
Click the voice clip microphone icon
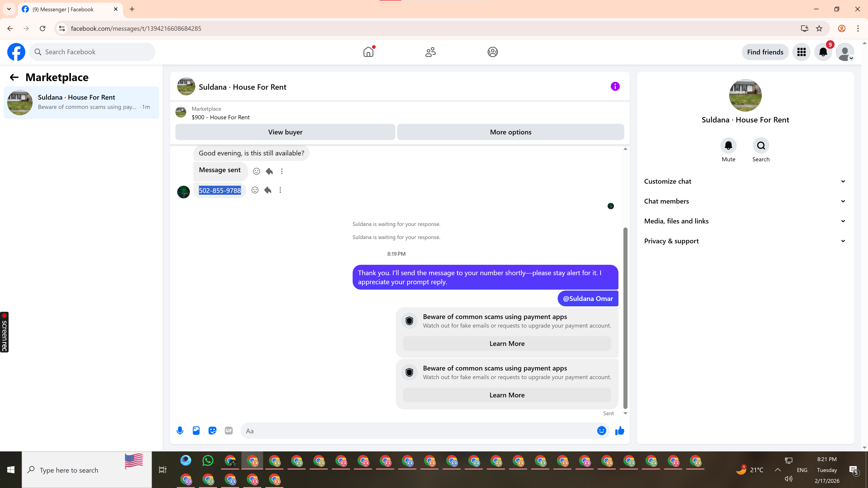click(180, 431)
